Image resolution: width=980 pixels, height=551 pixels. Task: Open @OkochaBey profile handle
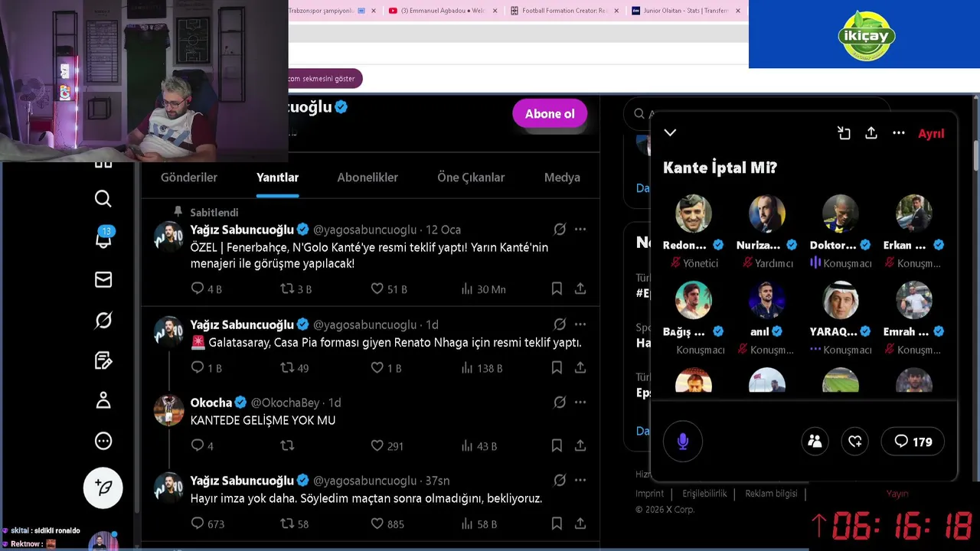tap(285, 403)
